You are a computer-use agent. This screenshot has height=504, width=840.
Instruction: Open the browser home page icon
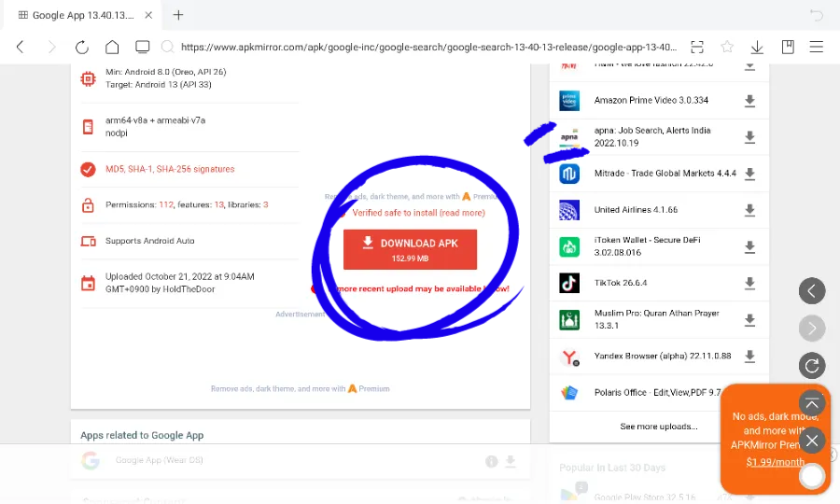[x=112, y=47]
